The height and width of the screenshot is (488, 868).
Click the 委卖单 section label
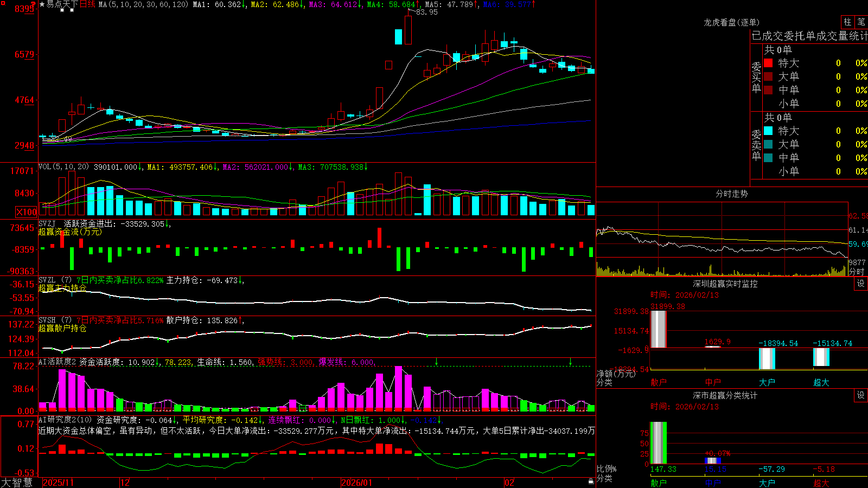pos(756,145)
